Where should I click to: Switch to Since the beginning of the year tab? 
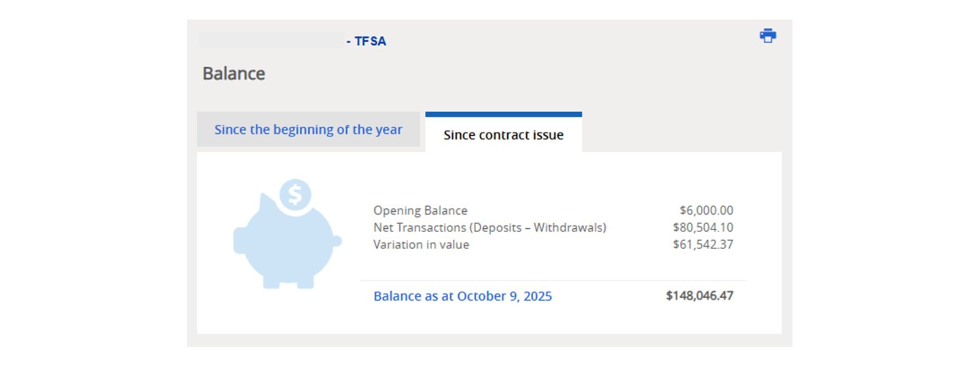(x=308, y=130)
